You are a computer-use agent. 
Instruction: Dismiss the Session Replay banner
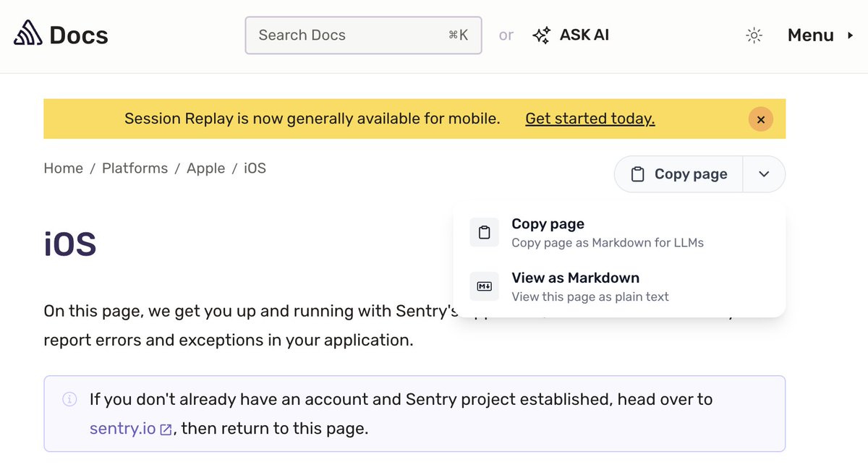[761, 119]
